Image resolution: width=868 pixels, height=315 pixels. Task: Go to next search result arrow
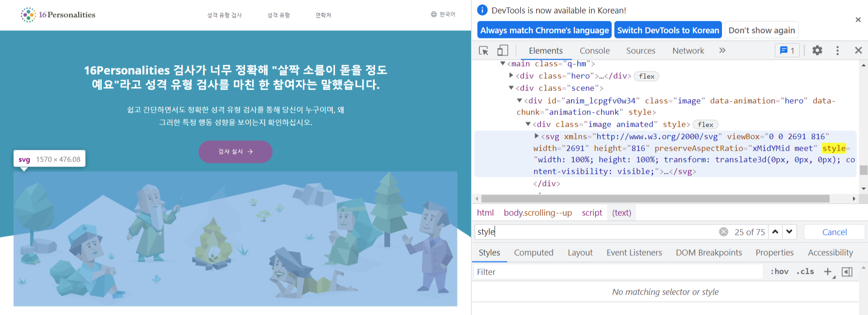pyautogui.click(x=789, y=232)
